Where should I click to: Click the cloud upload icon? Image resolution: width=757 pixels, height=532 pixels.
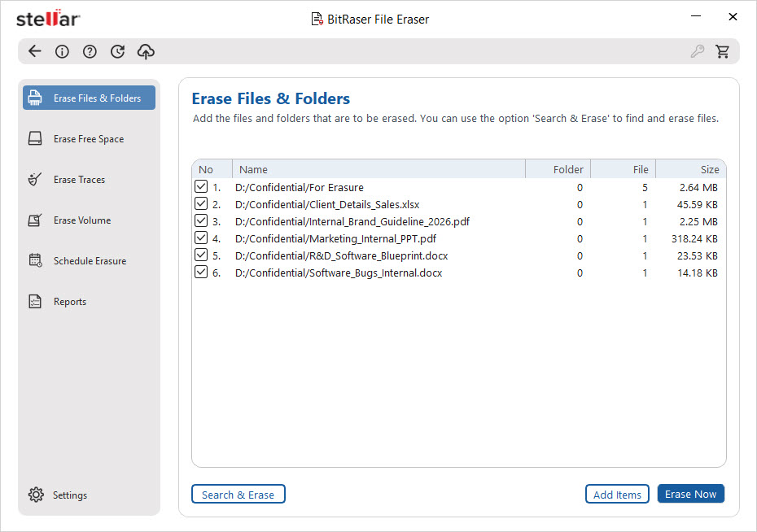146,51
